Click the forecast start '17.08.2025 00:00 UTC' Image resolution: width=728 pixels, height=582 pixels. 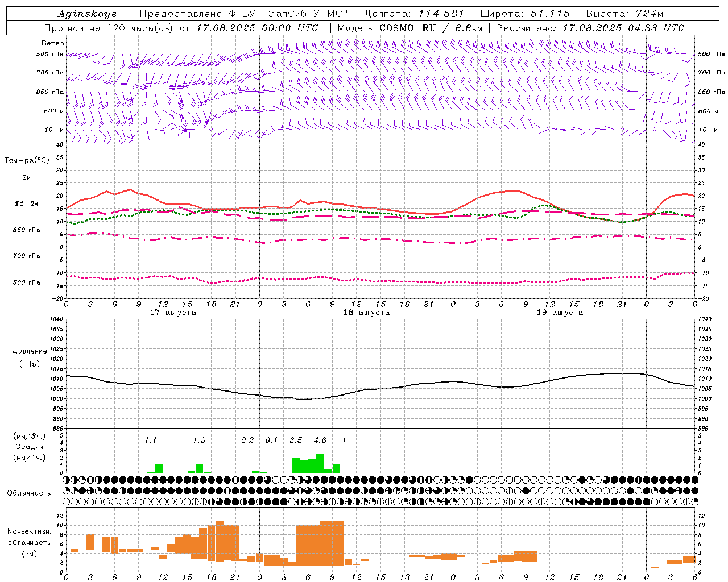[x=257, y=28]
